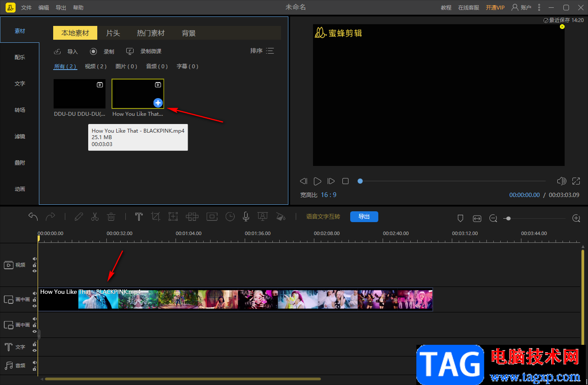Fit the timeline to window width
This screenshot has width=588, height=385.
[477, 219]
